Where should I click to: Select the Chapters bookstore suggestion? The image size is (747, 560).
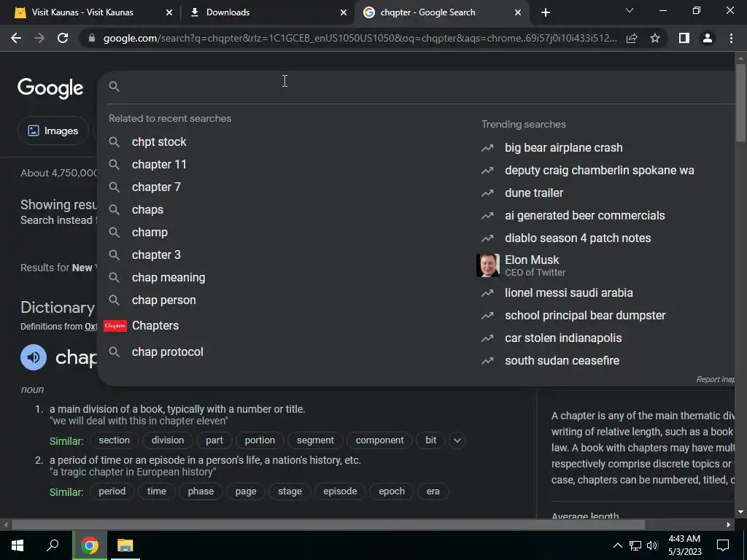pos(155,326)
